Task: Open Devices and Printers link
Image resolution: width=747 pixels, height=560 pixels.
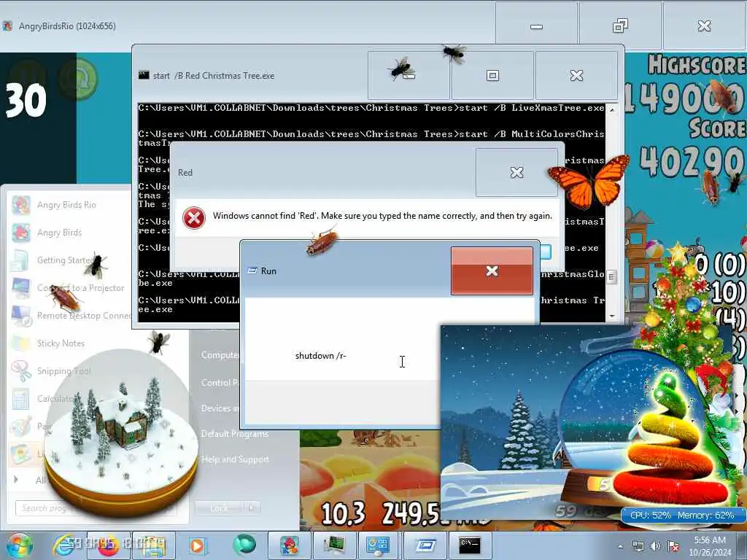Action: [x=219, y=408]
